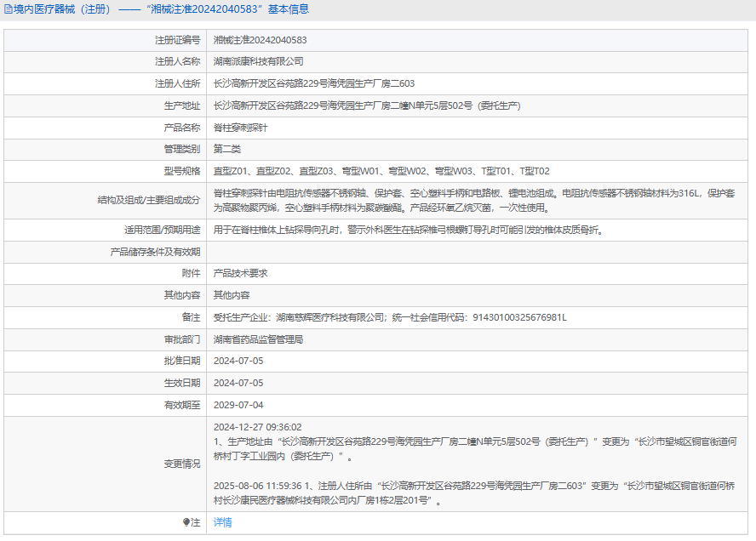Click the 批准日期 value 2024-07-05
The image size is (756, 541).
point(238,361)
